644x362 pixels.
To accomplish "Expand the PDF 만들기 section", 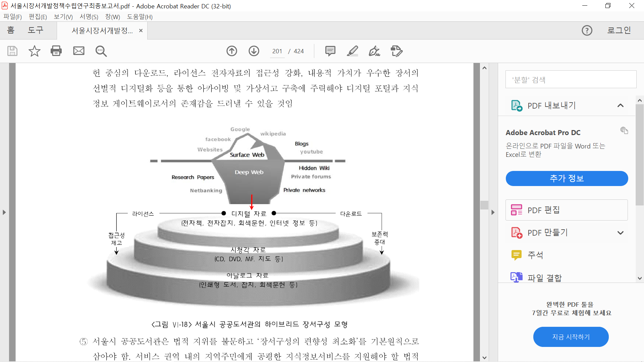I will pyautogui.click(x=620, y=233).
